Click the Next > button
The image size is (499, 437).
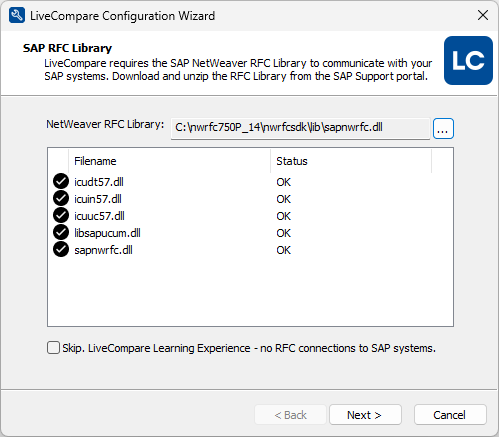[365, 415]
